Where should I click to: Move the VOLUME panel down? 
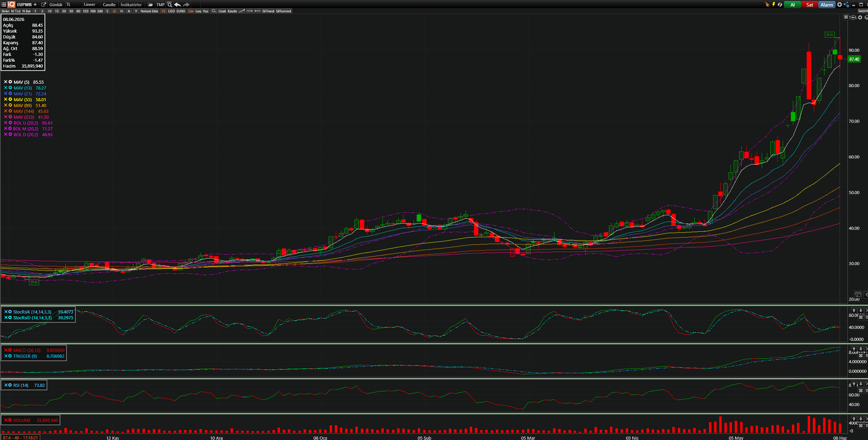(x=860, y=419)
